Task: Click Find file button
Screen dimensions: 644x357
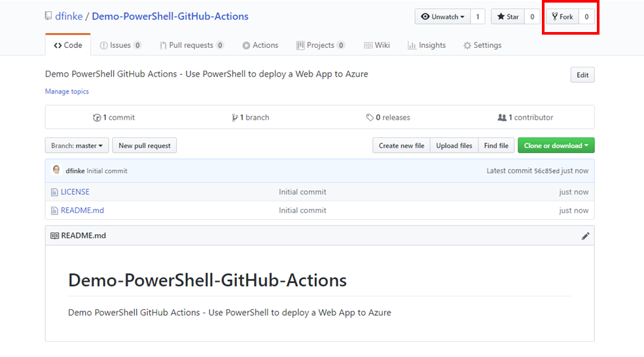Action: [496, 146]
